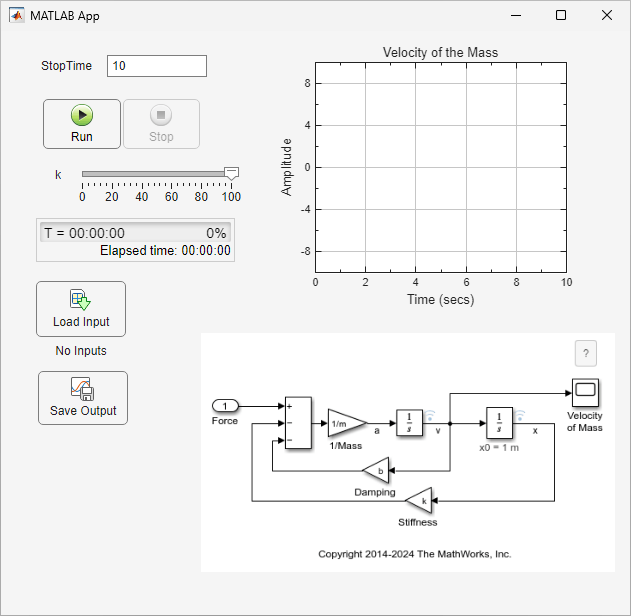The height and width of the screenshot is (616, 631).
Task: Click the Load Input button label
Action: click(x=81, y=322)
